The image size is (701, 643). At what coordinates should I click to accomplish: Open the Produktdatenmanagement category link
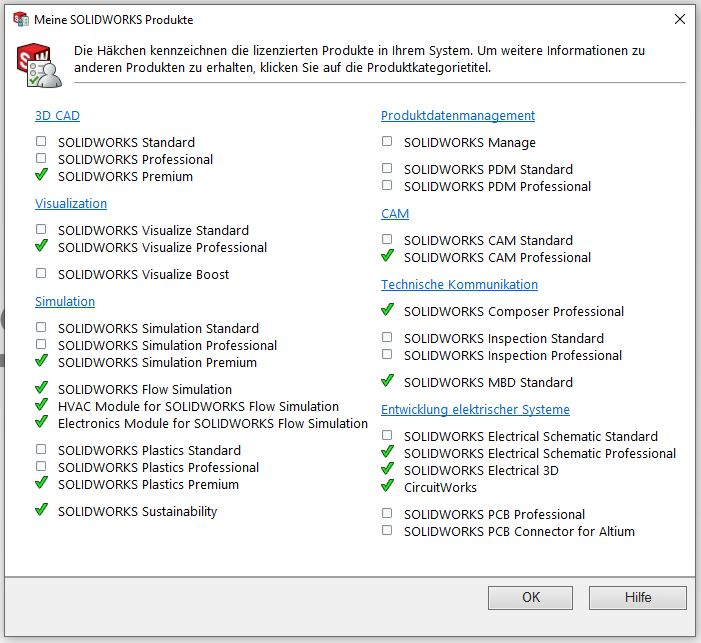457,116
